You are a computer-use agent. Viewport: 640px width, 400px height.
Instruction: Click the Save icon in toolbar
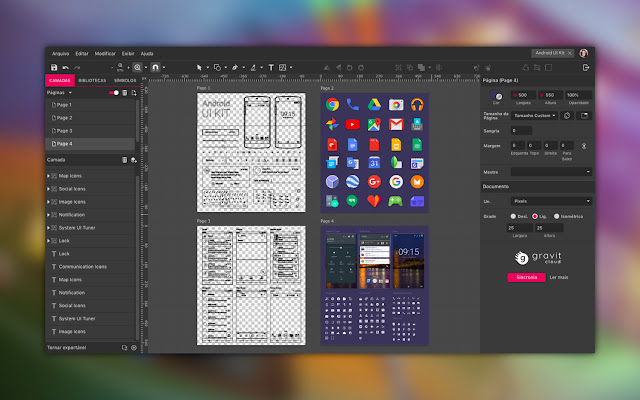point(54,67)
